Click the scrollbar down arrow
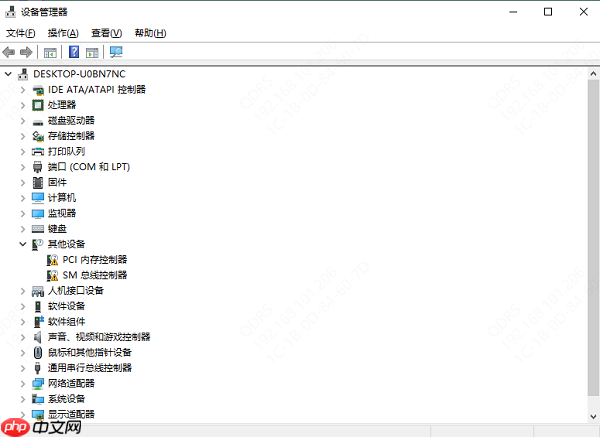Image resolution: width=600 pixels, height=437 pixels. click(593, 417)
